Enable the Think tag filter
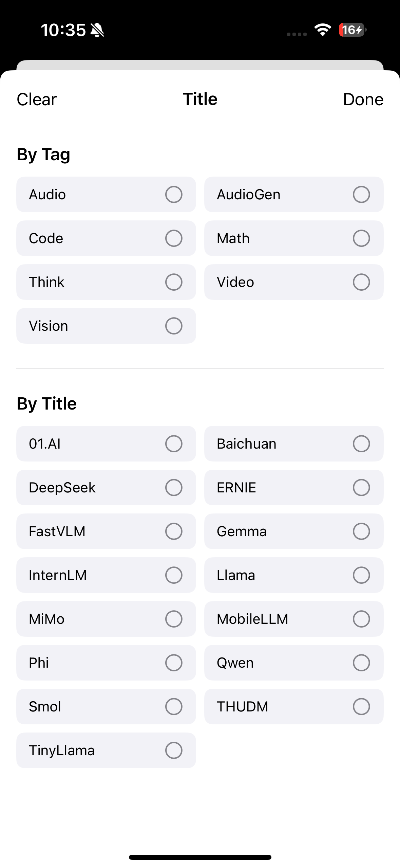400x868 pixels. [106, 282]
